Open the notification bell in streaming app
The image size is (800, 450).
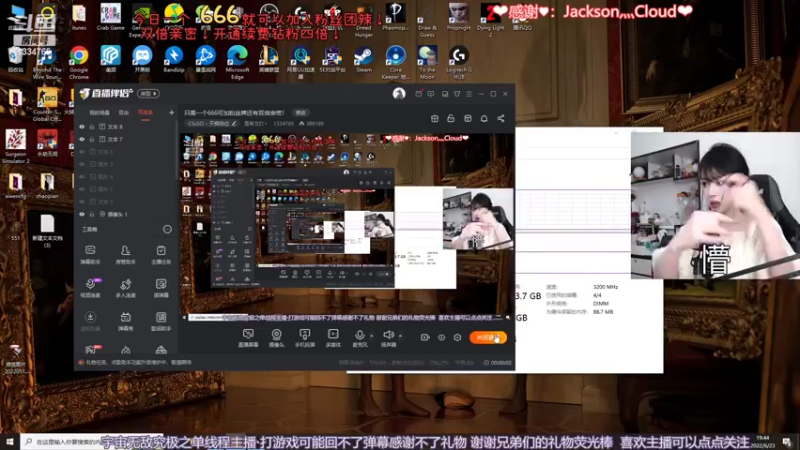(484, 118)
